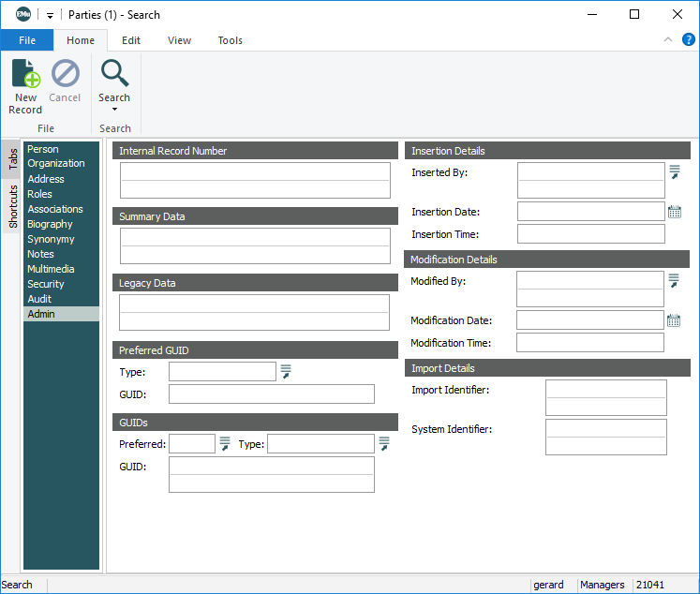
Task: Open calendar picker for Modification Date
Action: point(673,320)
